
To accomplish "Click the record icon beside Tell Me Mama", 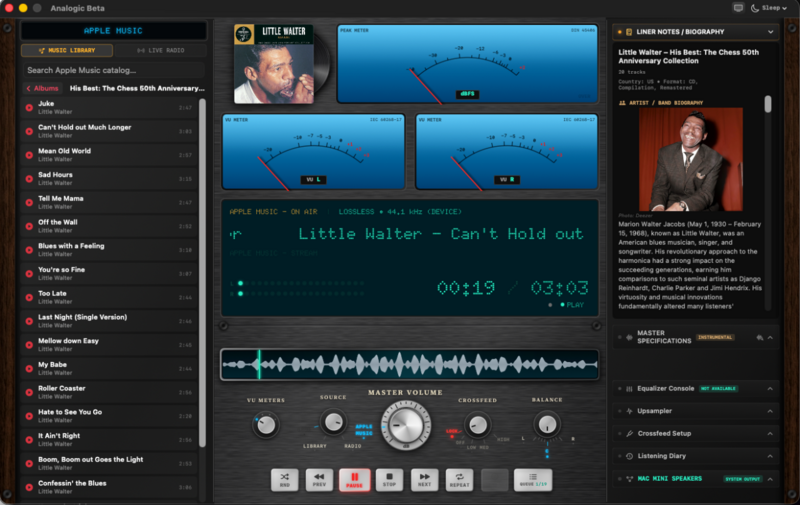I will click(29, 203).
